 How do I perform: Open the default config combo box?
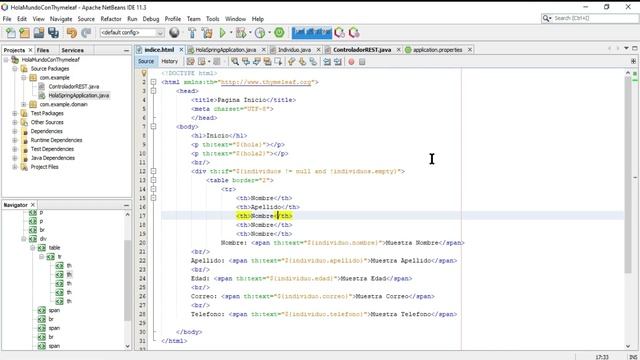(x=132, y=33)
